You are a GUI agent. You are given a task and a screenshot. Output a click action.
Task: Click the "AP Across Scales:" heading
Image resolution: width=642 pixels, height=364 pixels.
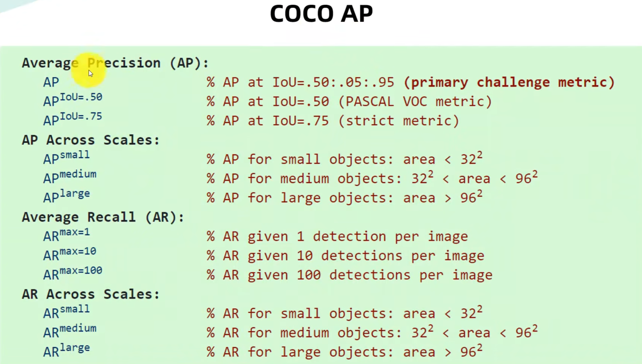tap(91, 140)
